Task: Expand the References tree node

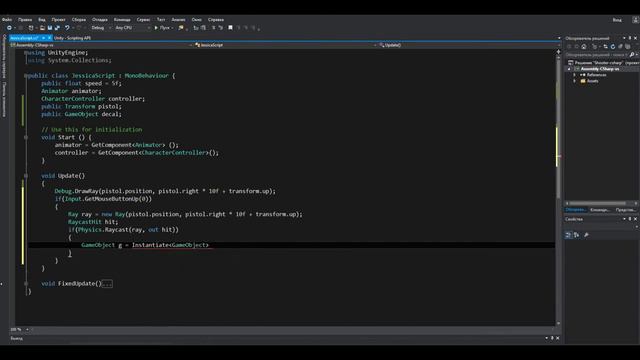Action: tap(574, 75)
